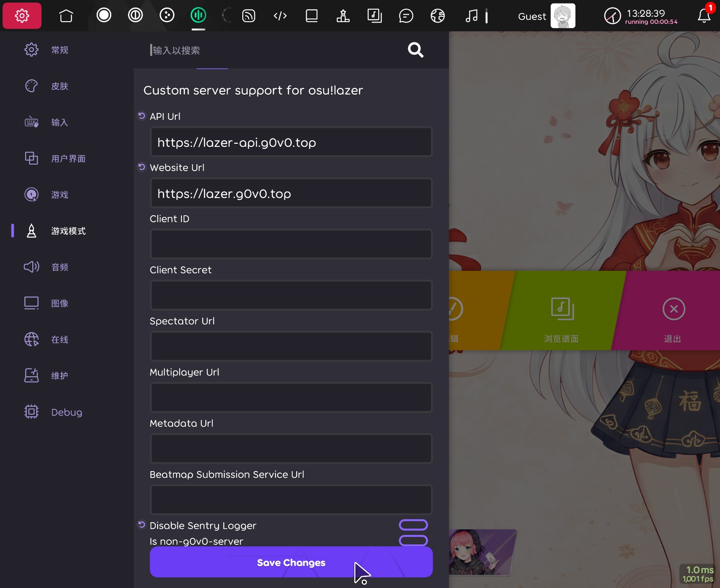Screen dimensions: 720x588
Task: Toggle the Is non-g0v0-server switch
Action: (x=413, y=540)
